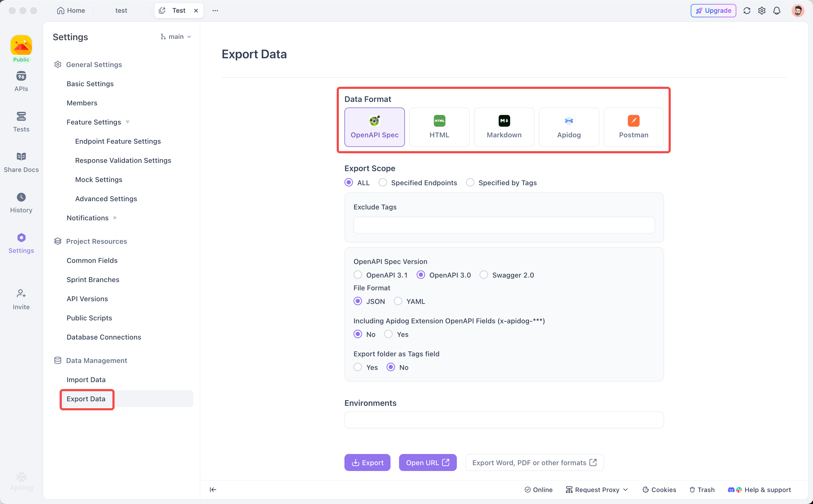The height and width of the screenshot is (504, 813).
Task: Select Specified Endpoints export scope
Action: (x=383, y=183)
